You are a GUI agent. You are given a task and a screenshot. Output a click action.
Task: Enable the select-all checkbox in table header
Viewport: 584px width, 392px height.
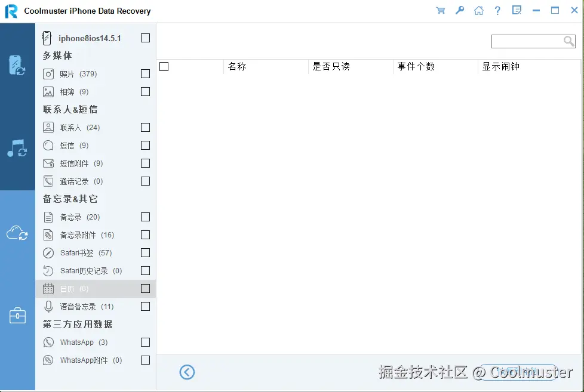(x=164, y=66)
